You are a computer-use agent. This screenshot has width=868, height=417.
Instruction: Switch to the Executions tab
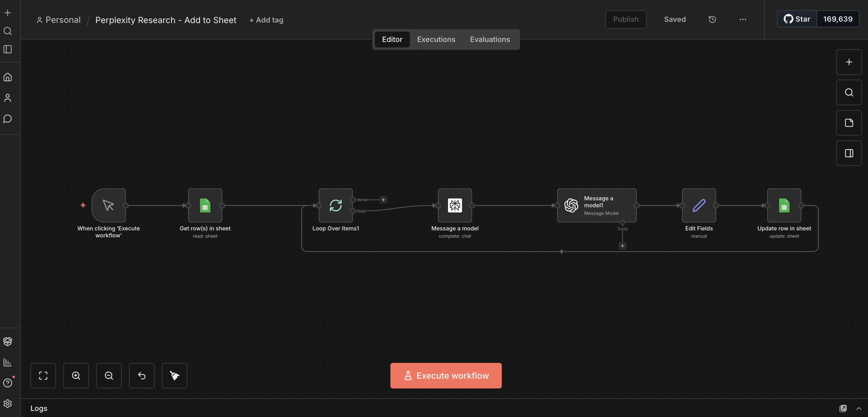[436, 40]
